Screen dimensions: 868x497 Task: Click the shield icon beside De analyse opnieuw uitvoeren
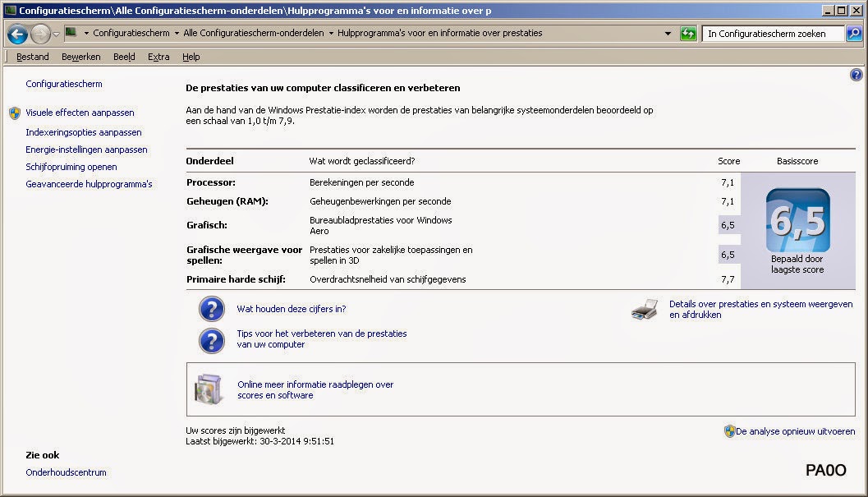click(x=729, y=431)
